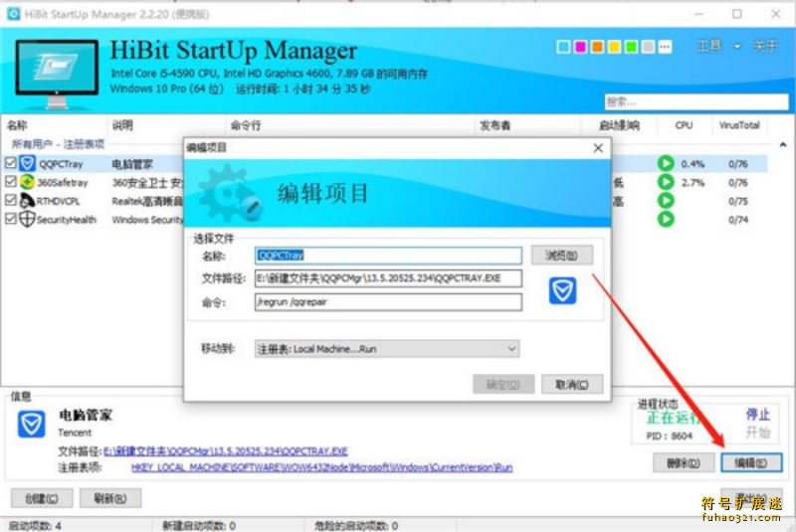
Task: Click the QQPCTray shield icon in list
Action: click(x=28, y=163)
